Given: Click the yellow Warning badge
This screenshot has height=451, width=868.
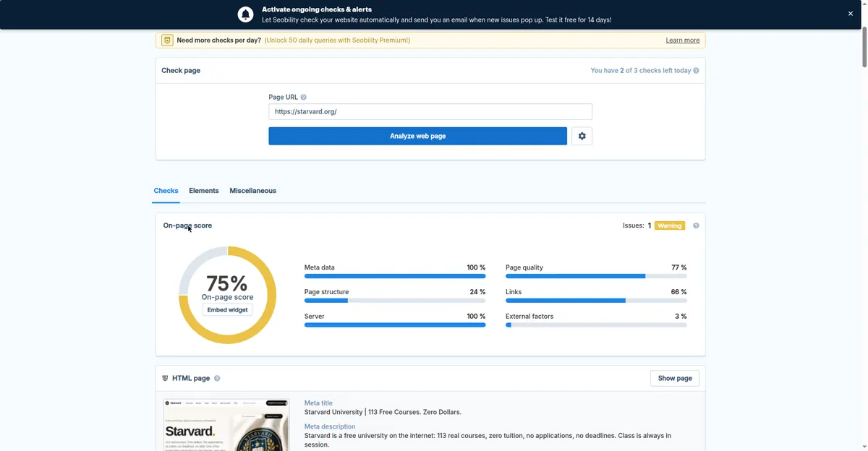Looking at the screenshot, I should (670, 225).
